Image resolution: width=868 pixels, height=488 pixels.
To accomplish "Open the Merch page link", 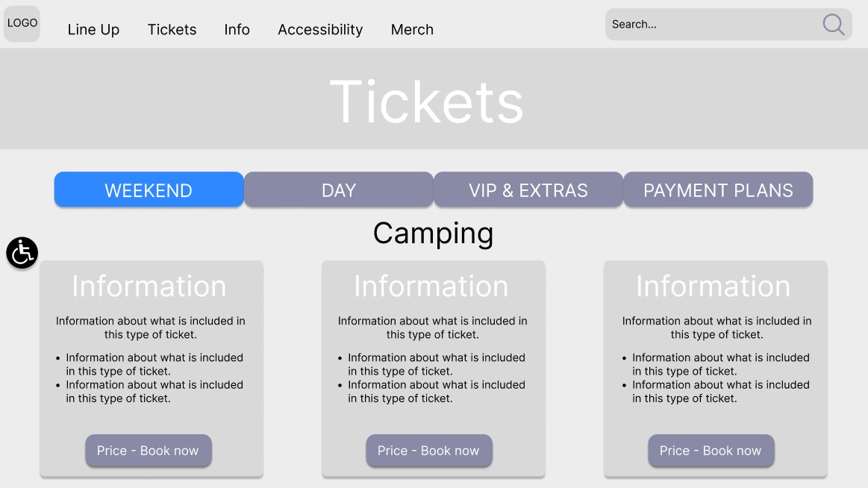I will pyautogui.click(x=412, y=30).
